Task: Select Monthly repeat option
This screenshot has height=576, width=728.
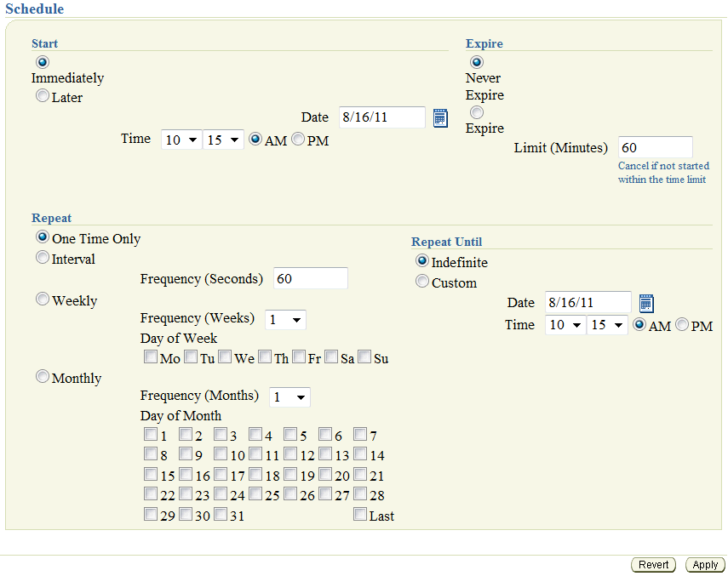Action: click(x=43, y=376)
